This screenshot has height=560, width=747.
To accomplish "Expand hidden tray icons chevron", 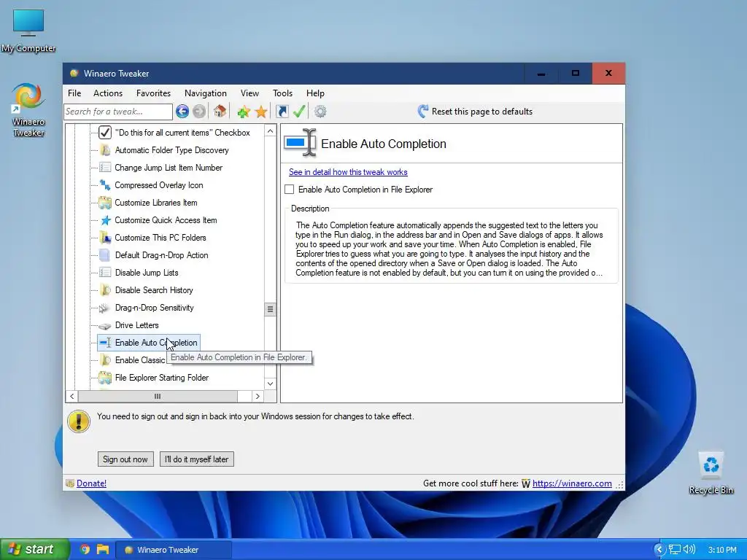I will (x=659, y=550).
